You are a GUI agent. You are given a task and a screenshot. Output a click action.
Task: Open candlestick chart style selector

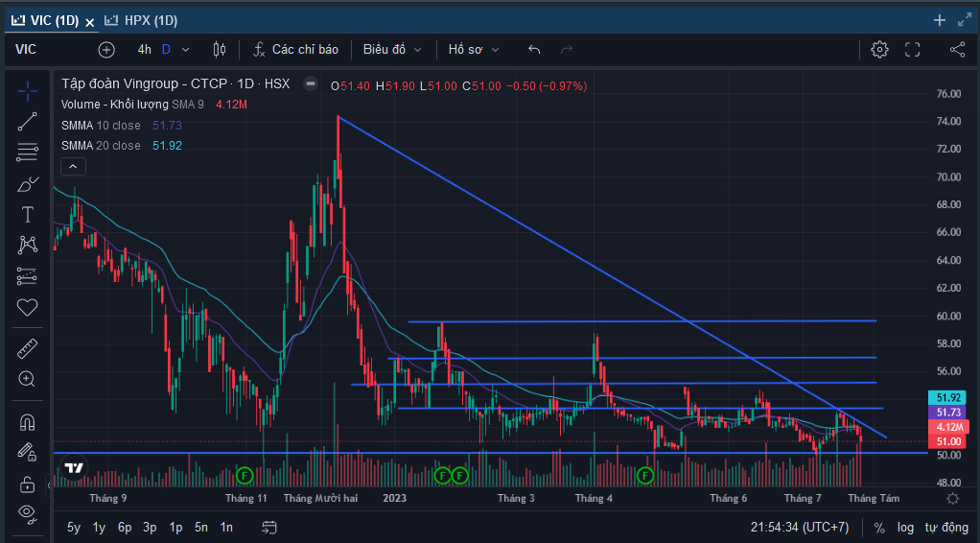[220, 50]
